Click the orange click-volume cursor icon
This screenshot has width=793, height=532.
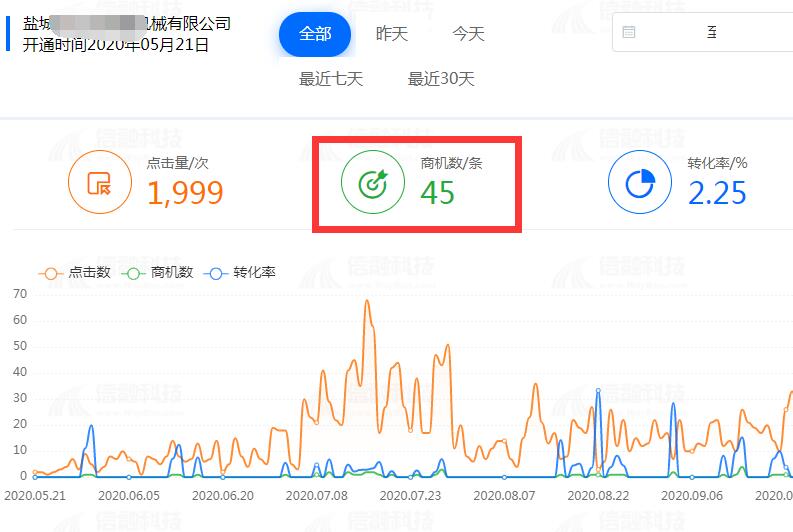(x=99, y=183)
